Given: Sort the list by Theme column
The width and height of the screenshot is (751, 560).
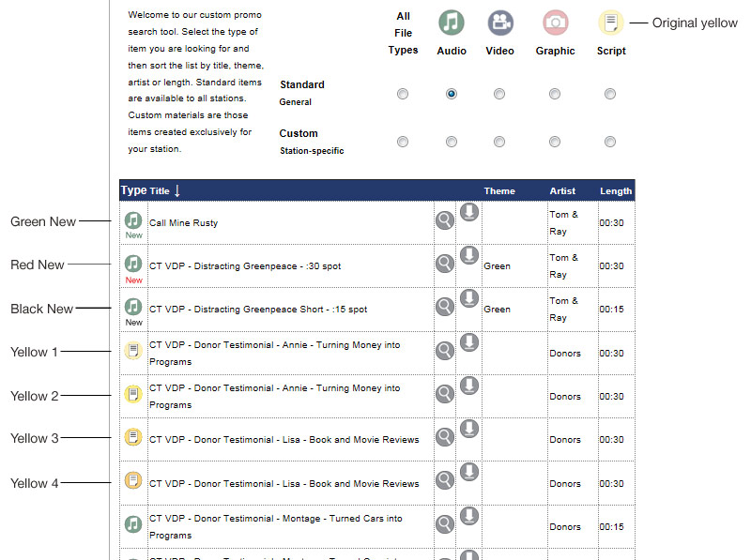Looking at the screenshot, I should coord(499,191).
